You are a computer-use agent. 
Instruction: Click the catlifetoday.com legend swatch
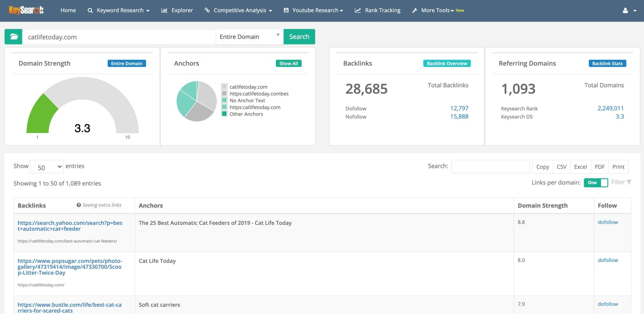pyautogui.click(x=224, y=87)
